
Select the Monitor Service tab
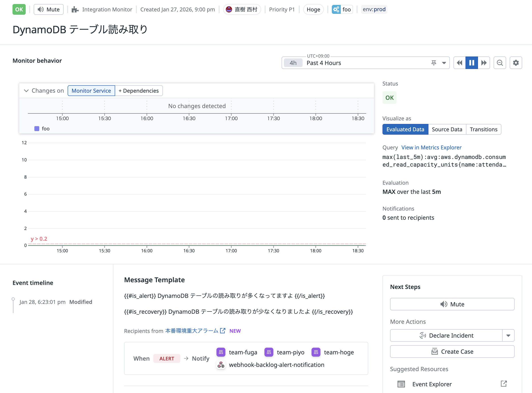(x=91, y=91)
